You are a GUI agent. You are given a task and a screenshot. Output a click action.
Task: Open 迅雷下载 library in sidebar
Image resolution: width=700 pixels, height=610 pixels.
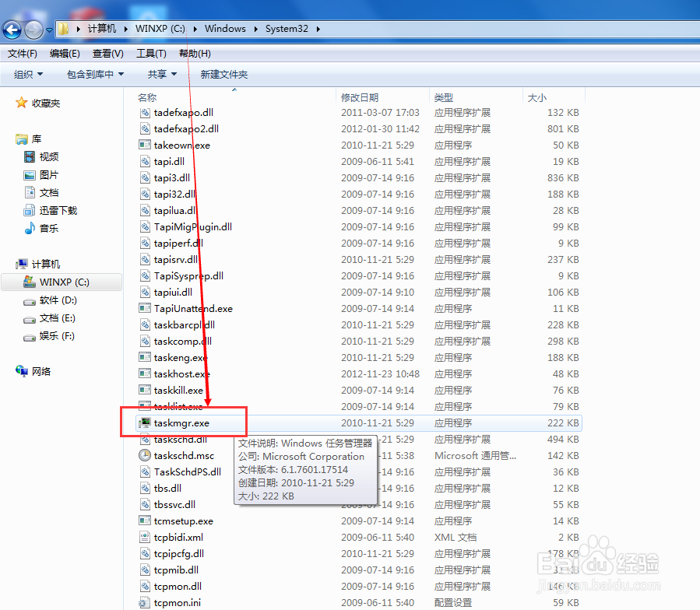point(51,211)
